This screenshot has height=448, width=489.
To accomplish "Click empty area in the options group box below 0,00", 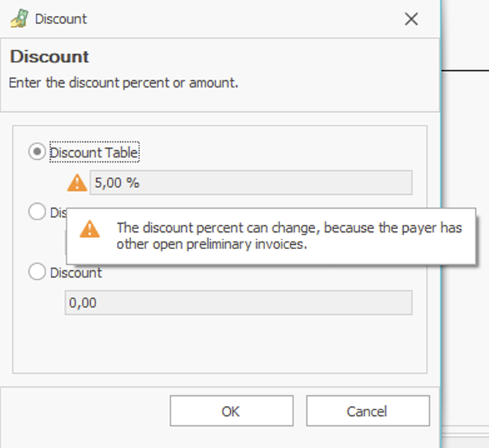I will coord(220,344).
